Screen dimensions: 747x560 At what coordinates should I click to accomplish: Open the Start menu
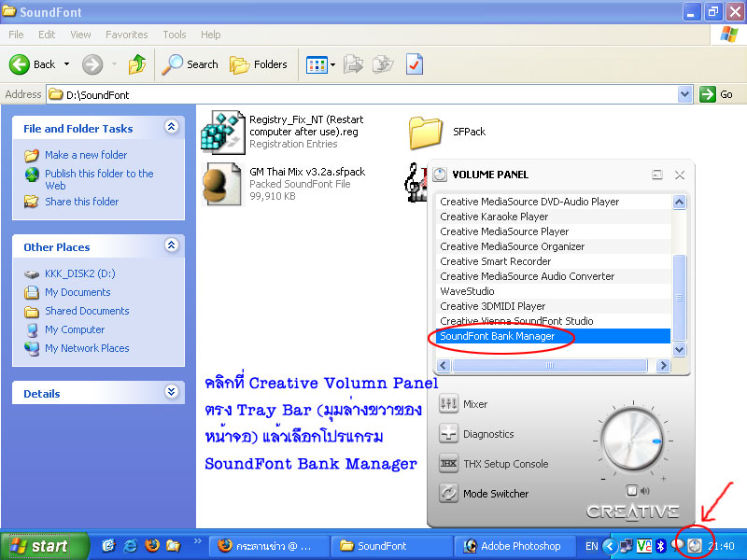pyautogui.click(x=45, y=546)
